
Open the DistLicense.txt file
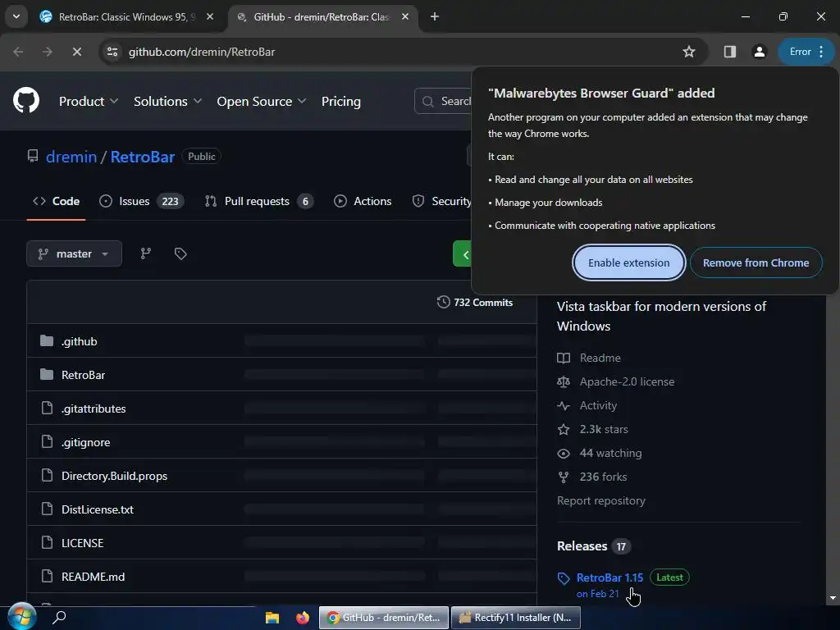98,509
